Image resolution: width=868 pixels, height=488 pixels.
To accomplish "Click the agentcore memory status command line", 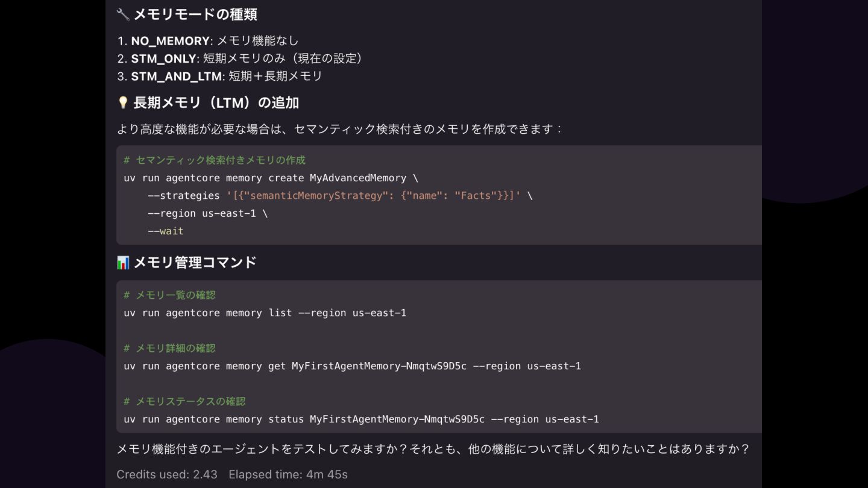I will point(361,419).
